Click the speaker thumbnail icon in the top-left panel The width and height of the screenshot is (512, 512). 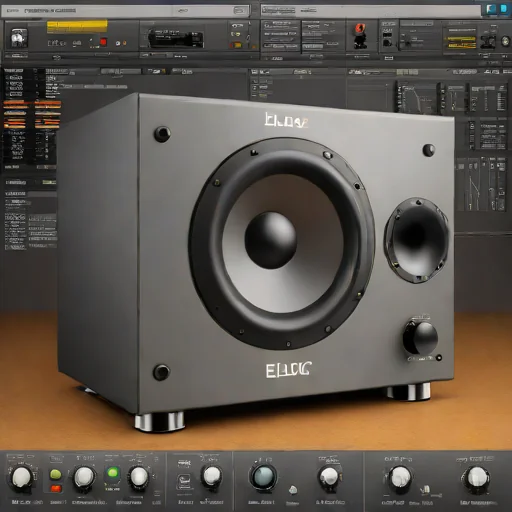pyautogui.click(x=19, y=37)
